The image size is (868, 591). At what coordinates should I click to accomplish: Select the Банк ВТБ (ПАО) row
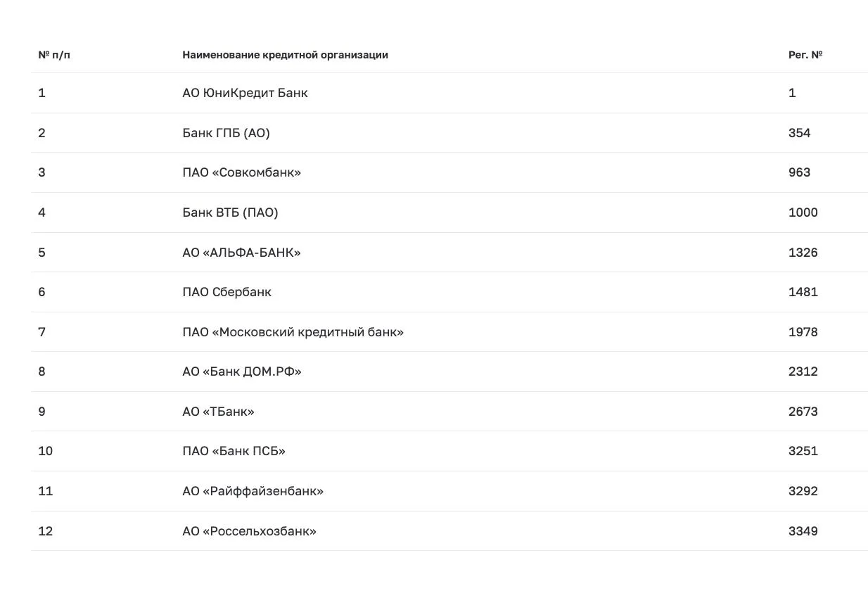pyautogui.click(x=449, y=212)
